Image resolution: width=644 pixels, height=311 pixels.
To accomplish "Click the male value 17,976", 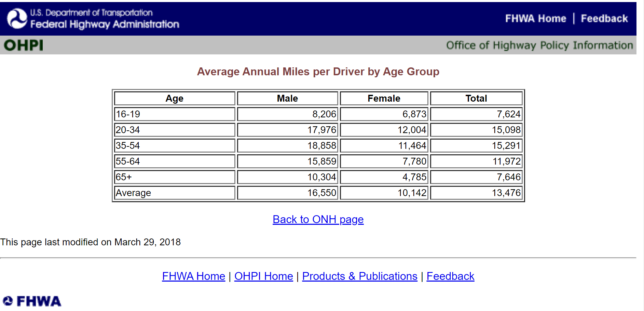I will (322, 130).
